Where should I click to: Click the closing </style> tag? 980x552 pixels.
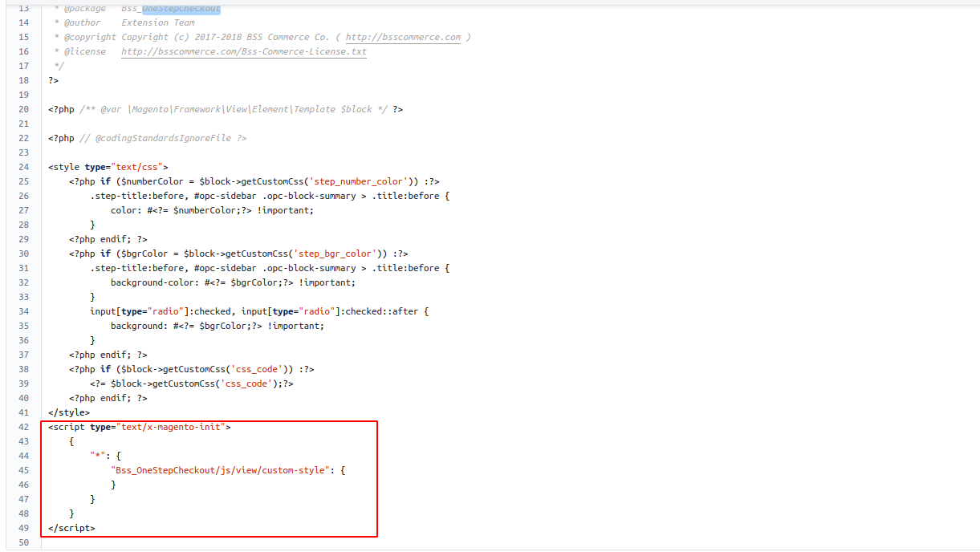(x=69, y=412)
